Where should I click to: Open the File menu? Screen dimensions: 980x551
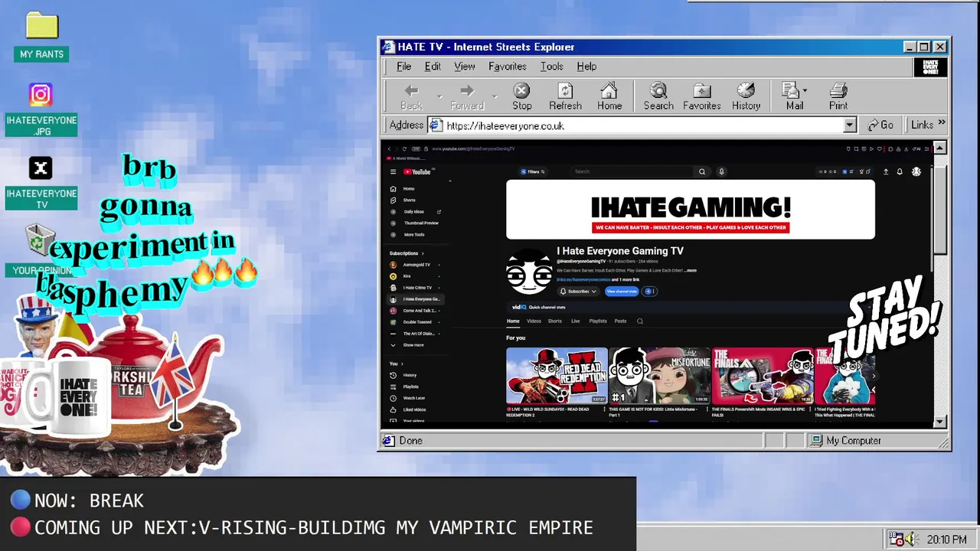pyautogui.click(x=403, y=67)
